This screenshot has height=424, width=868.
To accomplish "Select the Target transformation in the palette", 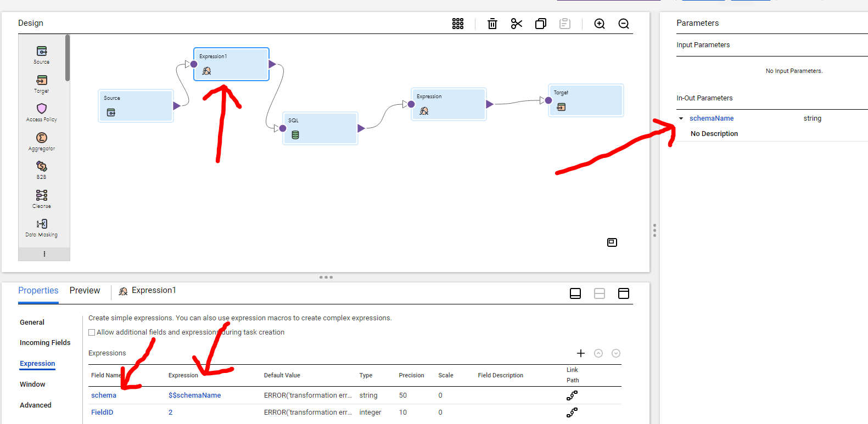I will tap(42, 84).
